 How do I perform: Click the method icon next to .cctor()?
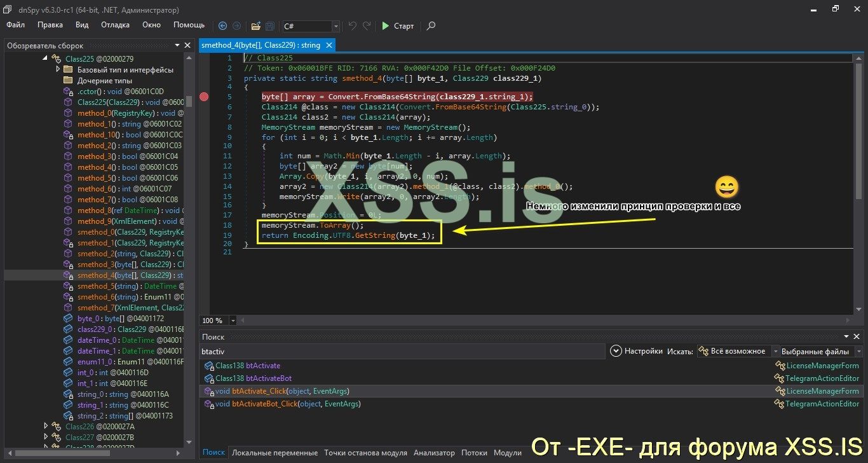pos(69,92)
